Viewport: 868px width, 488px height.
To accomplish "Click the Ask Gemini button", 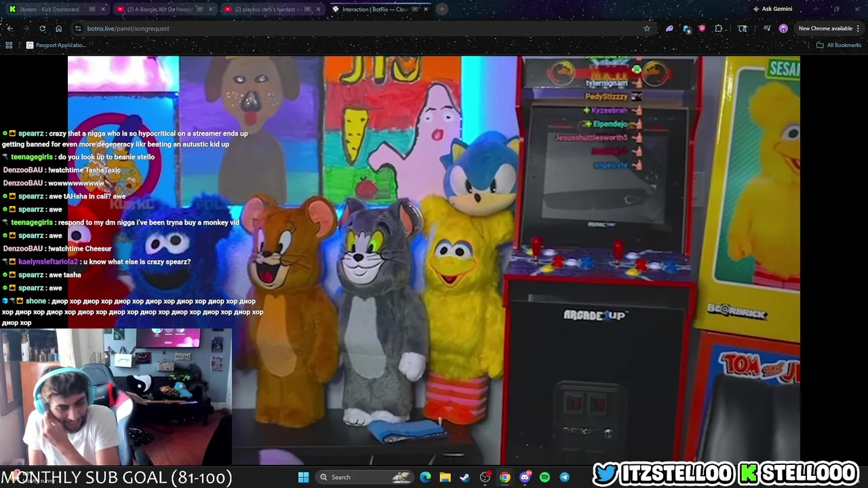I will [x=772, y=9].
